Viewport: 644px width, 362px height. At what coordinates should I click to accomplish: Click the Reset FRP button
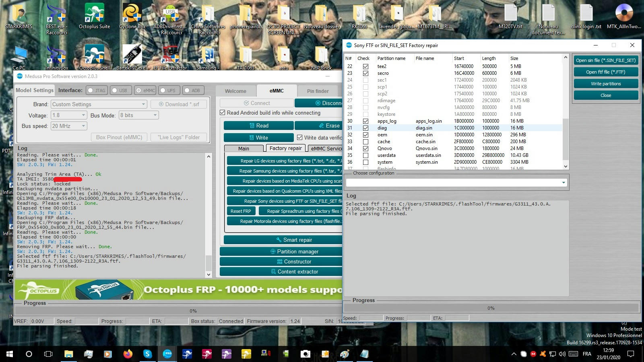[241, 211]
